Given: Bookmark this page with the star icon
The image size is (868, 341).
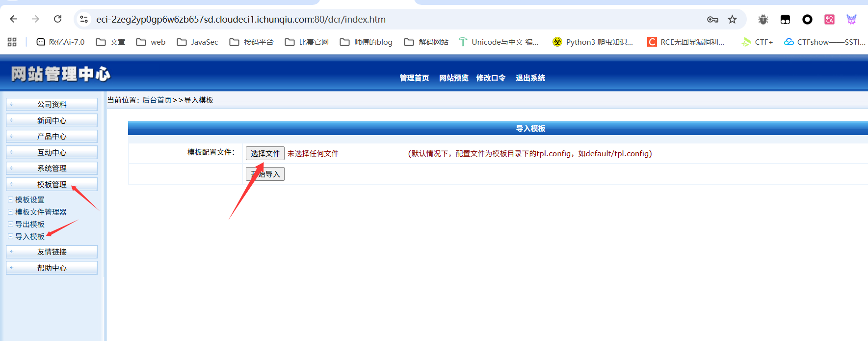Looking at the screenshot, I should [732, 19].
